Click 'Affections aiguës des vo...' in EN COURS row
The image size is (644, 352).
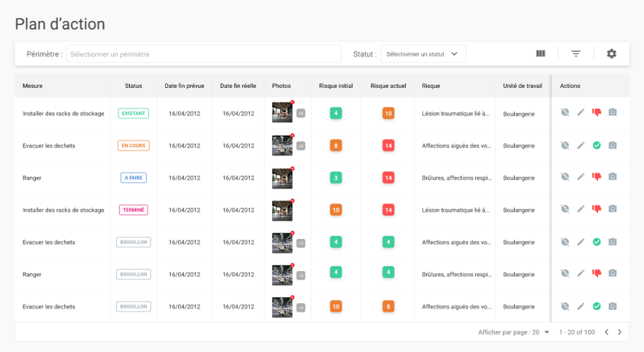(456, 145)
